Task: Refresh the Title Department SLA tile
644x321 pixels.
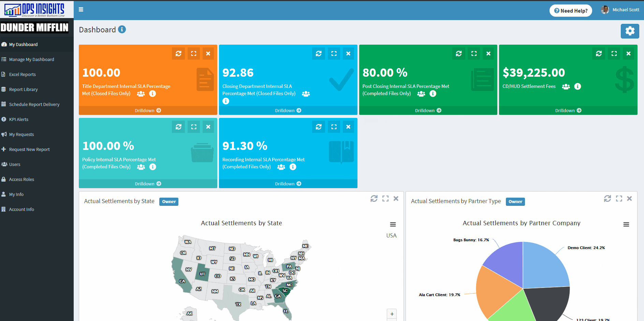Action: click(x=178, y=53)
